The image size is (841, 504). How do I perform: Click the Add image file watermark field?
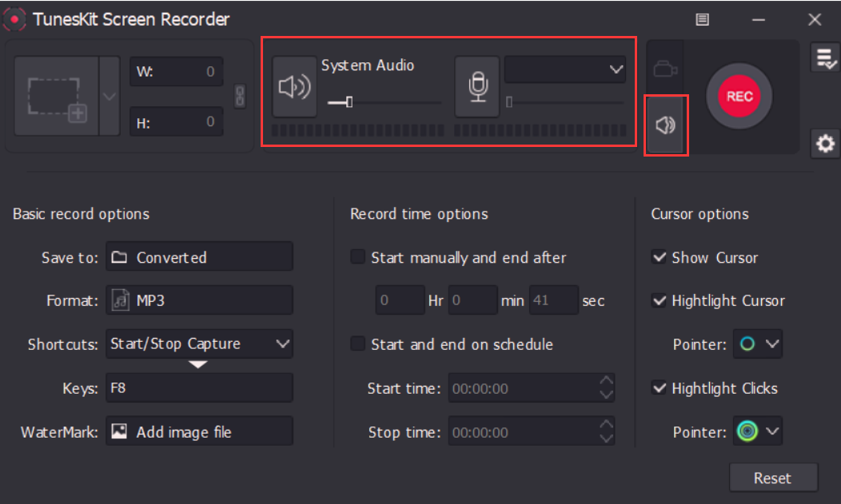point(200,431)
